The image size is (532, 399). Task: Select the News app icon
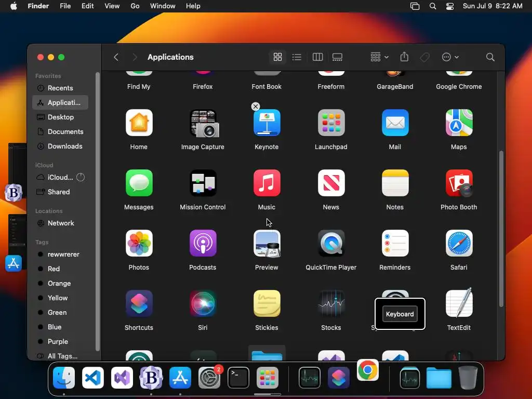pyautogui.click(x=331, y=183)
